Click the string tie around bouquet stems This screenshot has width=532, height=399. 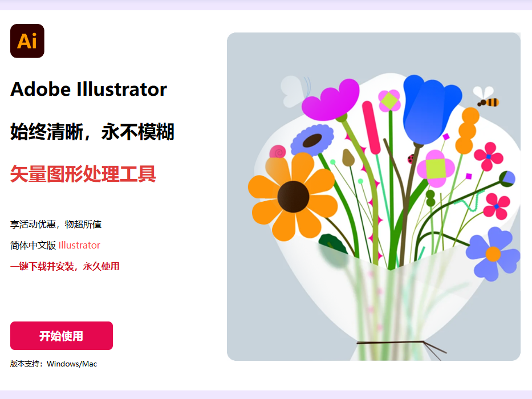[401, 348]
